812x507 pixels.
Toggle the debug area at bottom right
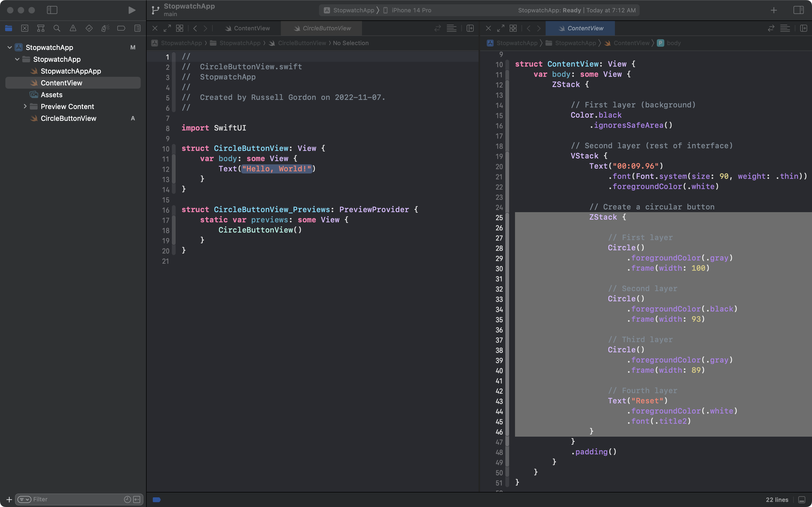pyautogui.click(x=802, y=500)
